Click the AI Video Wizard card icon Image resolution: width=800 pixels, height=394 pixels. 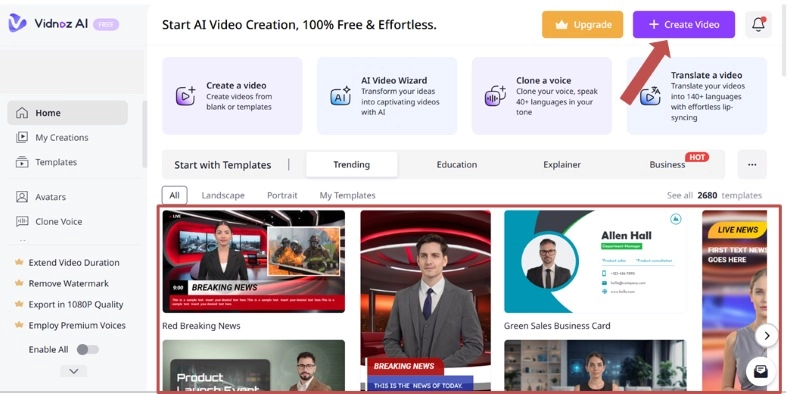coord(340,96)
